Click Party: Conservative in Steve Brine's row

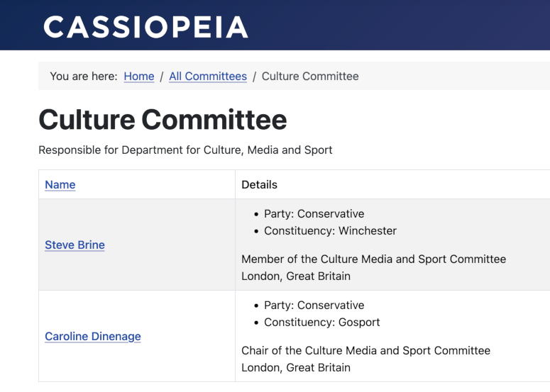pos(314,214)
